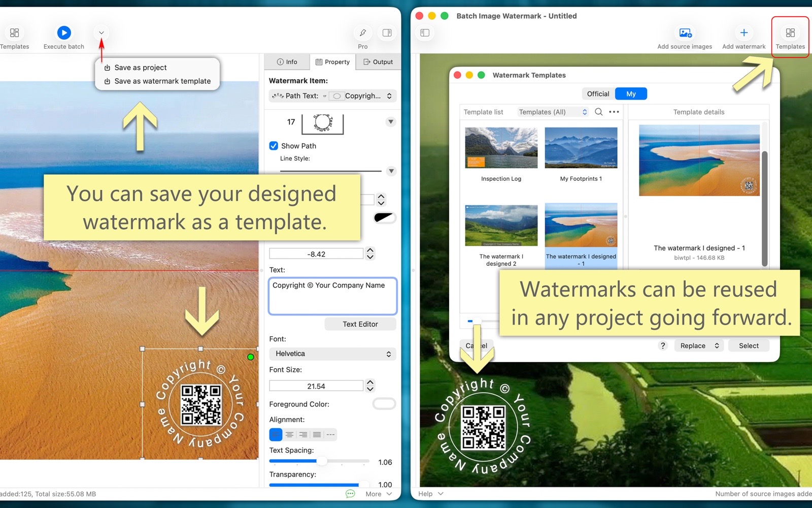Open the feedback chat bubble icon
Image resolution: width=812 pixels, height=508 pixels.
pos(350,494)
